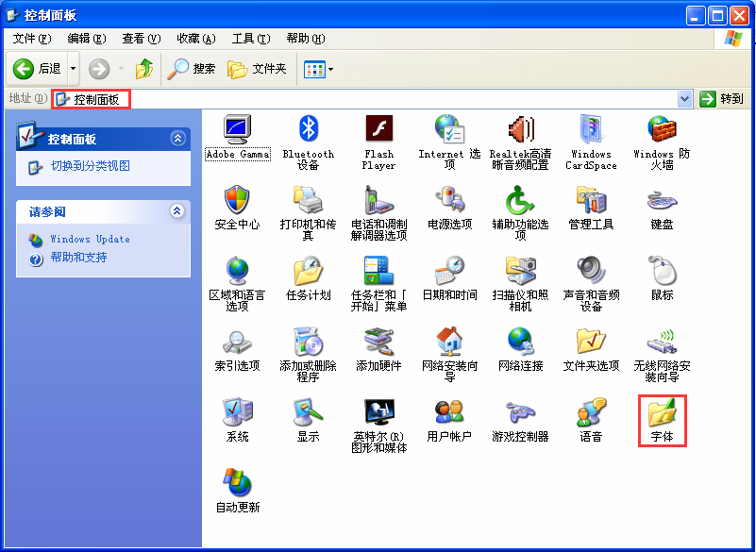Open the 用户帐户 icon
The height and width of the screenshot is (552, 756).
tap(449, 412)
